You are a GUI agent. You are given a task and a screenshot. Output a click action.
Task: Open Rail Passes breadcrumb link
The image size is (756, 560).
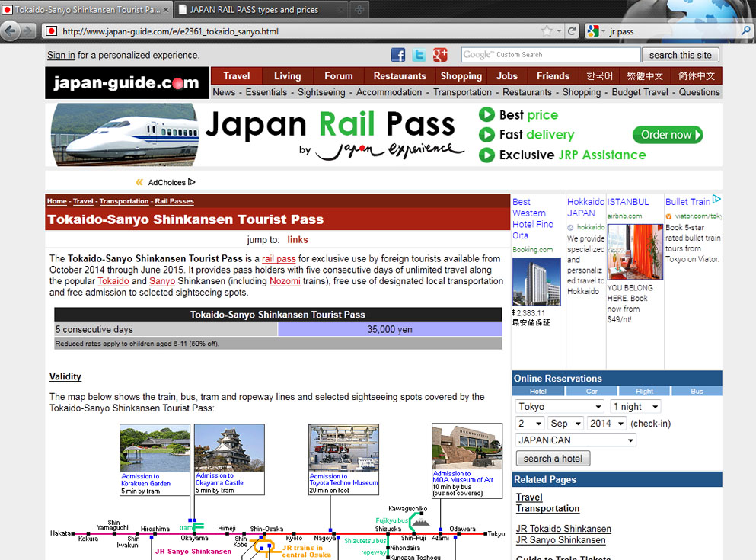pyautogui.click(x=174, y=201)
